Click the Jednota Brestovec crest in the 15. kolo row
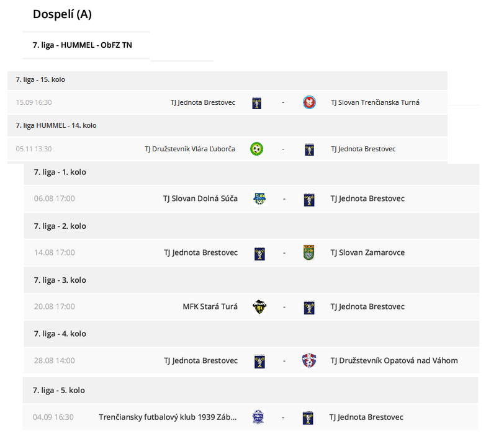The image size is (504, 436). coord(256,103)
